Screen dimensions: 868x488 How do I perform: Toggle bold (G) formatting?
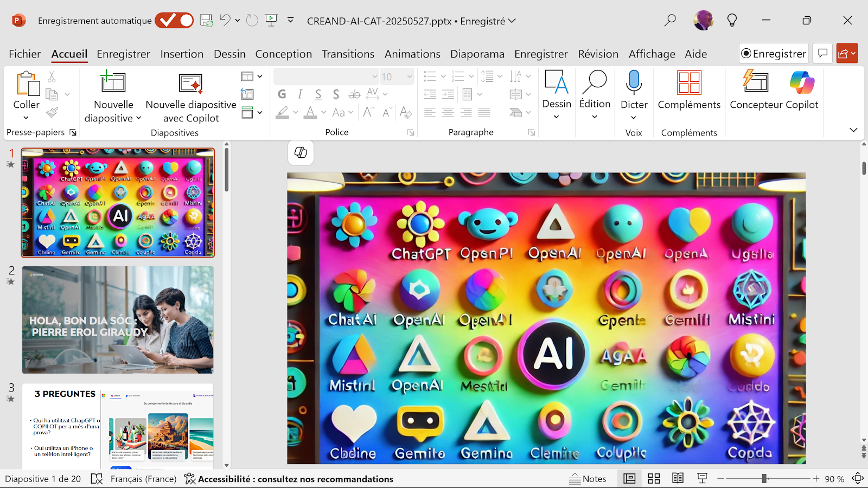[282, 94]
